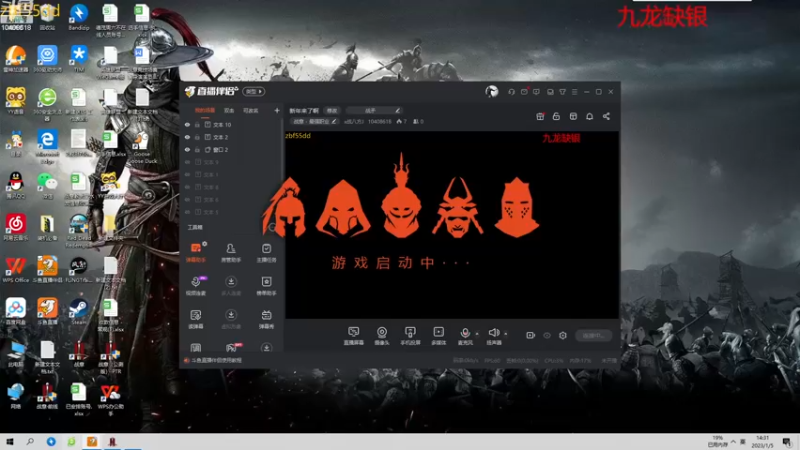Open the streamer tasks tool
Image resolution: width=800 pixels, height=450 pixels.
266,253
